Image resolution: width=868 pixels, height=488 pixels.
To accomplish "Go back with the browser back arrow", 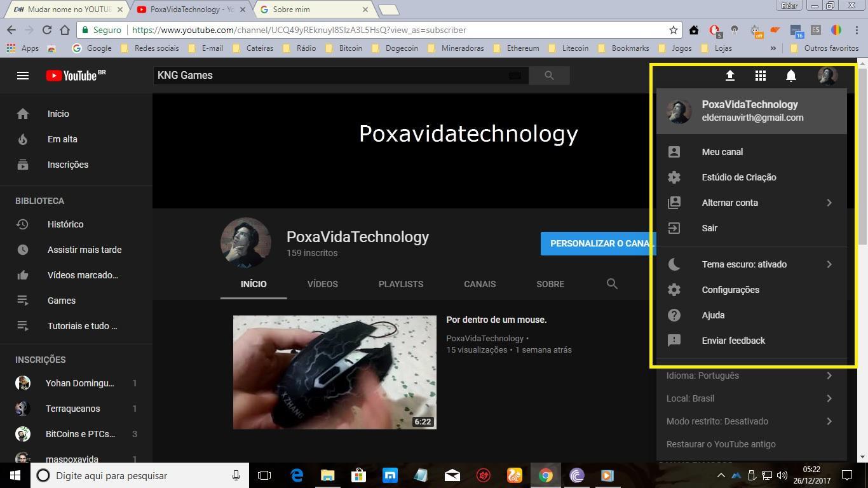I will click(11, 30).
